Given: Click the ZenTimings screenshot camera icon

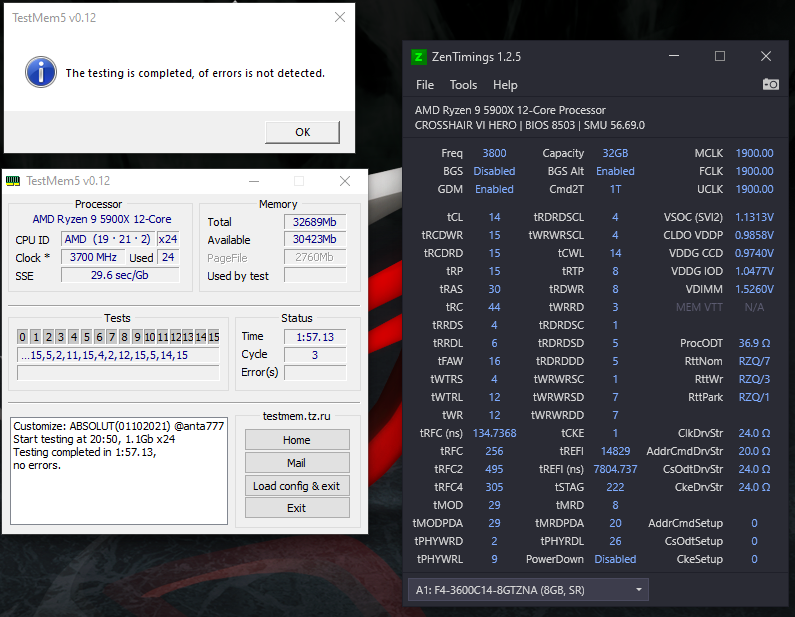Looking at the screenshot, I should coord(770,84).
